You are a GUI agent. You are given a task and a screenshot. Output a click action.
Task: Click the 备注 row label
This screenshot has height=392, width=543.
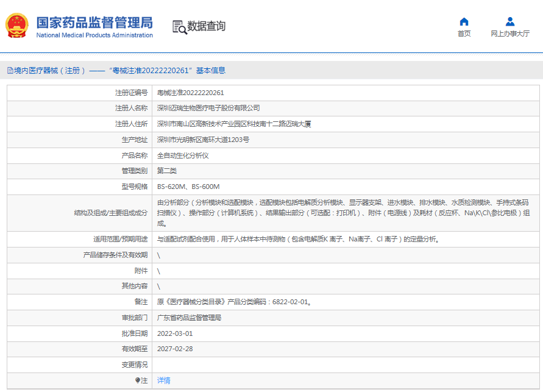click(x=141, y=302)
